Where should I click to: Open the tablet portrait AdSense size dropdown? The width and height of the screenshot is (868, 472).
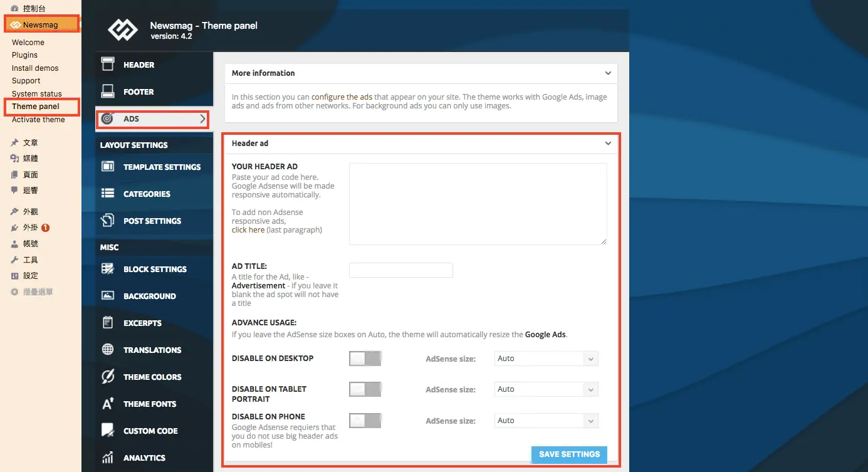coord(546,389)
